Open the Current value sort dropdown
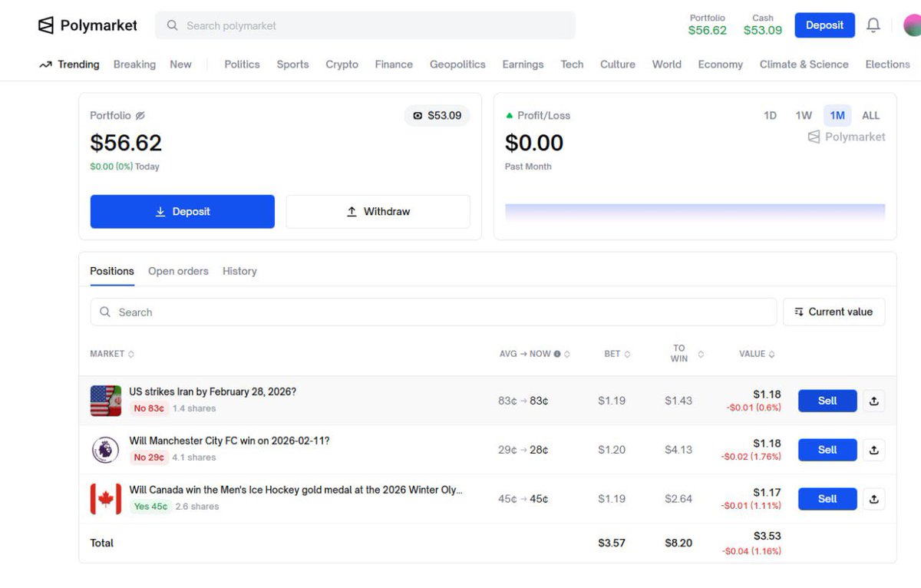The width and height of the screenshot is (921, 588). coord(834,312)
